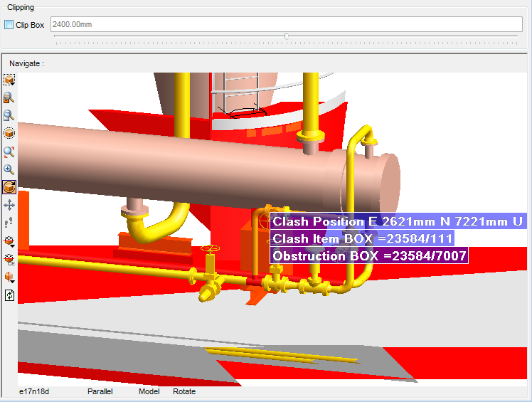Select the zoom in plus magnifier tool
The height and width of the screenshot is (402, 532).
(9, 169)
